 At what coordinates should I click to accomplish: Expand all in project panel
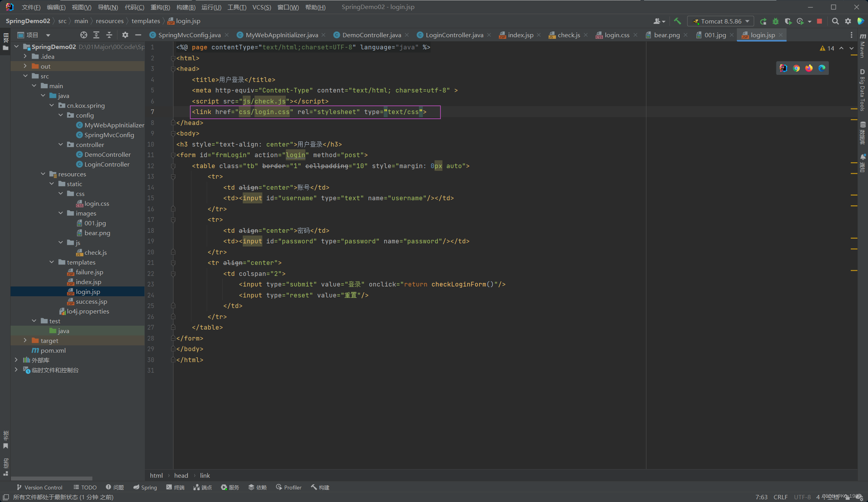[96, 35]
